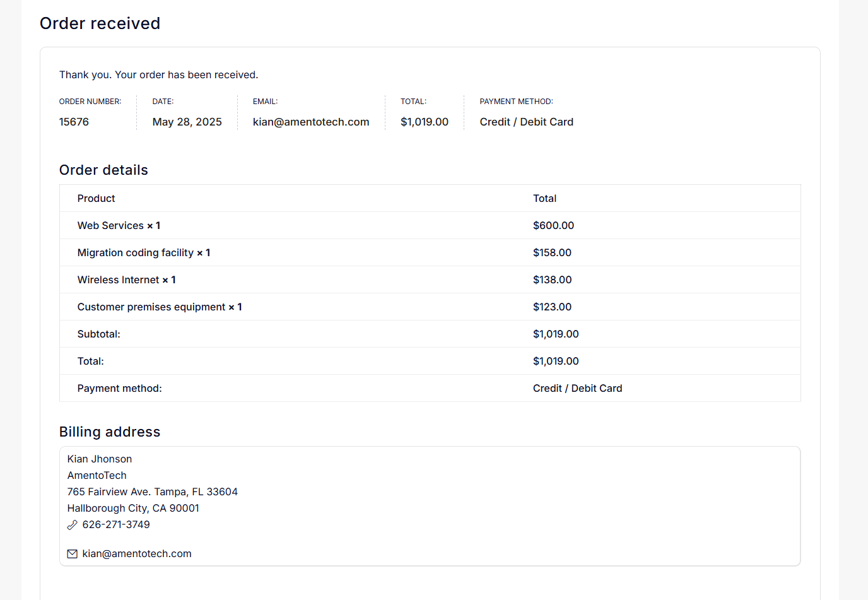This screenshot has width=868, height=600.
Task: Click the billing email kian@amentotech.com
Action: click(137, 554)
